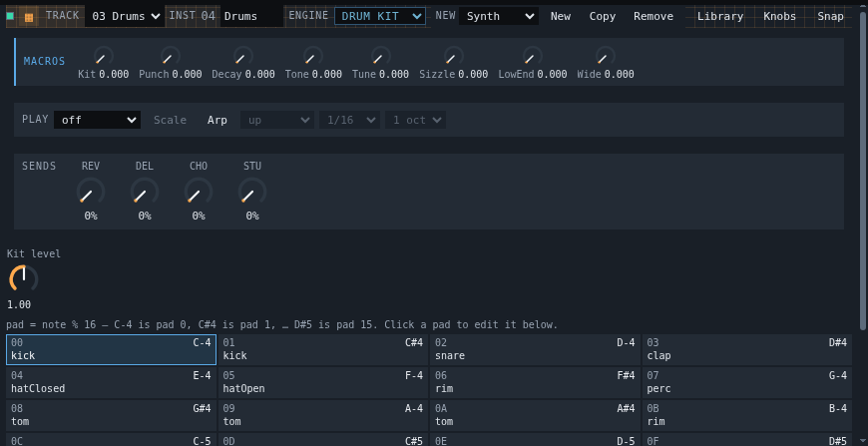This screenshot has height=446, width=868.
Task: Select pad 03 clap
Action: coord(746,349)
